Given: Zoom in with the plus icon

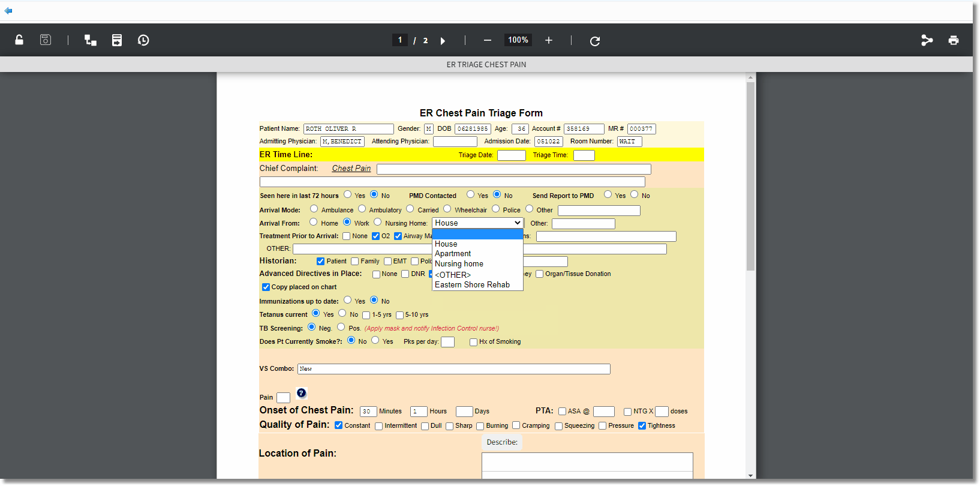Looking at the screenshot, I should click(549, 40).
